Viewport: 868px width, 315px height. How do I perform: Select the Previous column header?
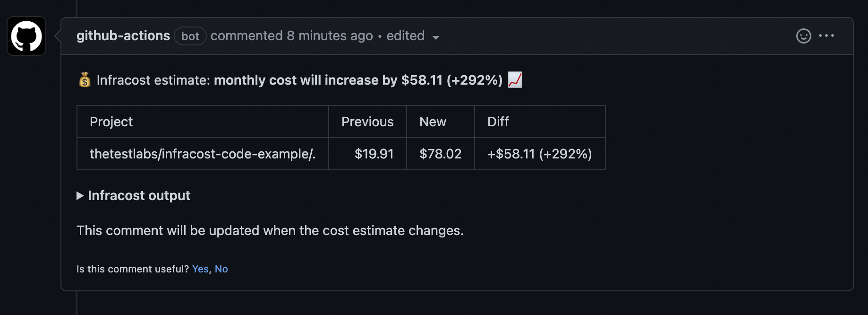367,122
